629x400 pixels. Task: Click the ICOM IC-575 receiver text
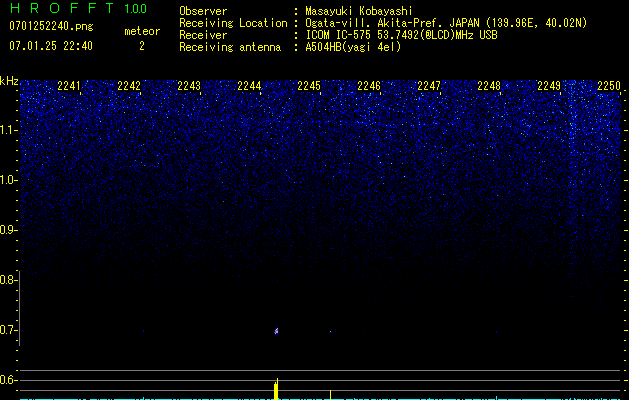(x=401, y=35)
